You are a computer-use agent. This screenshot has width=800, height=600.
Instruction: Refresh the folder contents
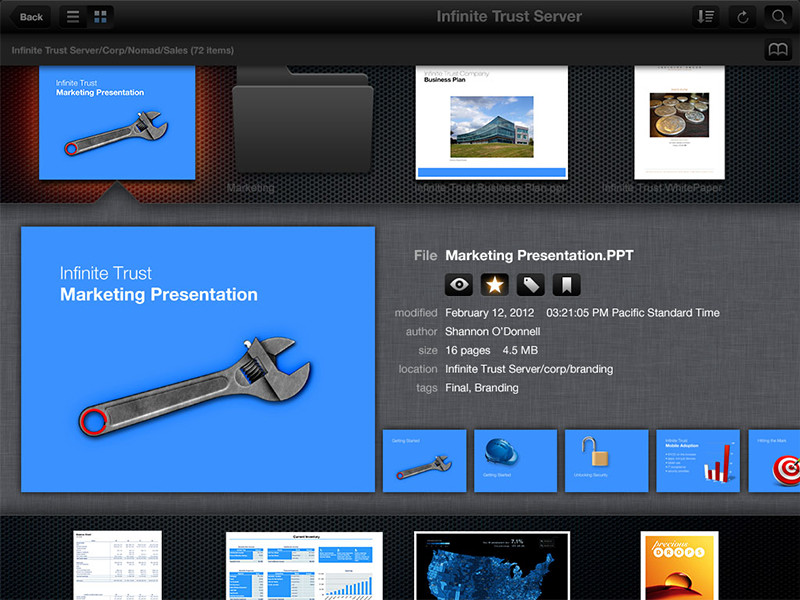[x=740, y=17]
